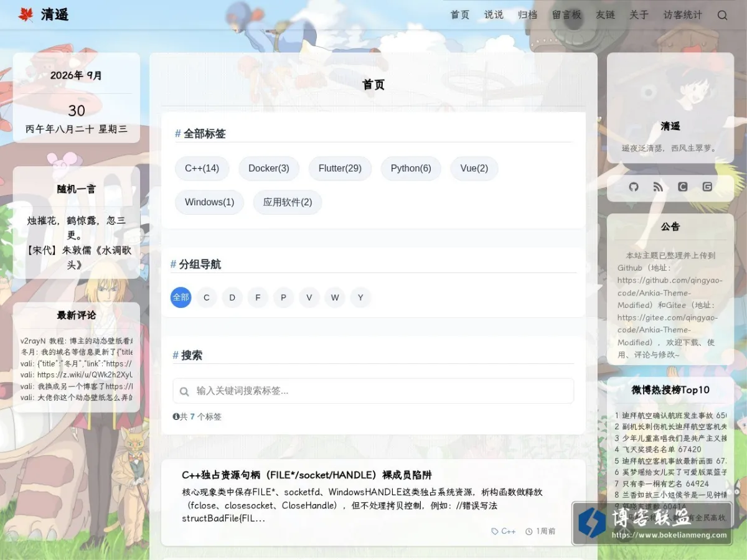
Task: Click the 清遥 site title in header
Action: click(x=55, y=15)
